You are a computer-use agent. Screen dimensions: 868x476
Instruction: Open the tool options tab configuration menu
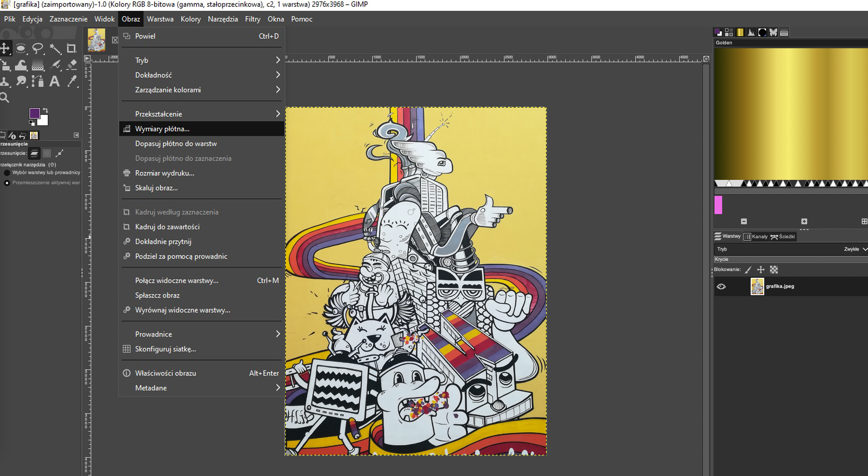tap(76, 135)
